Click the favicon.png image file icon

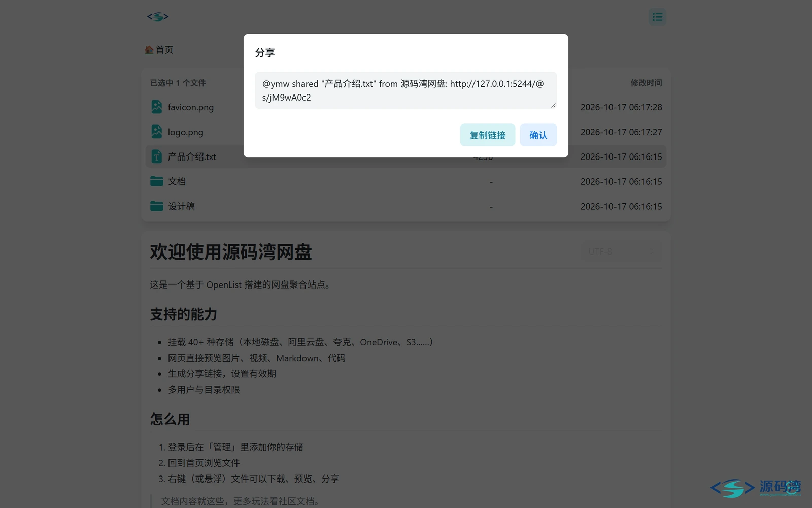[157, 107]
